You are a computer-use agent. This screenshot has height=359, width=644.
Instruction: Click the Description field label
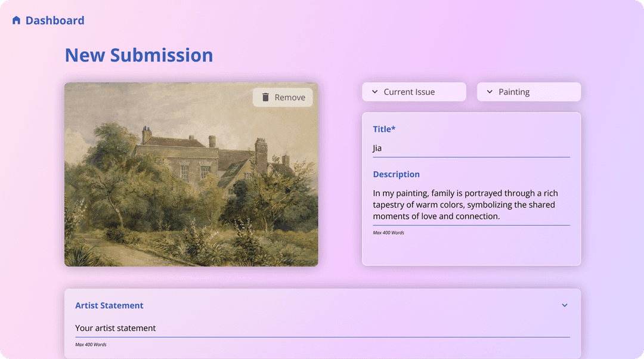pyautogui.click(x=396, y=174)
